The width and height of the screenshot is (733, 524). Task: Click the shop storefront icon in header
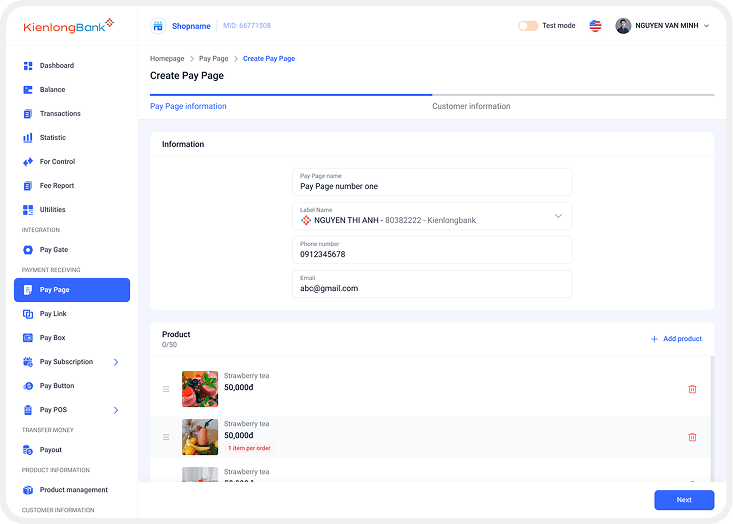click(158, 26)
